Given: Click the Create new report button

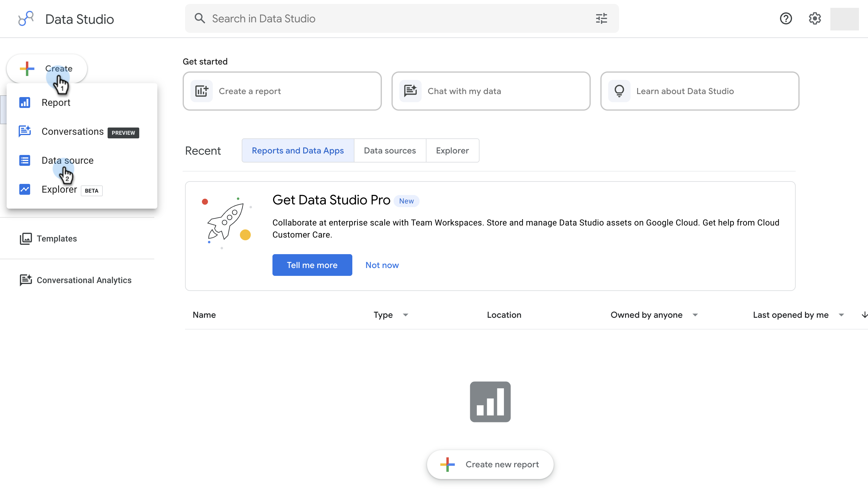Looking at the screenshot, I should click(490, 464).
